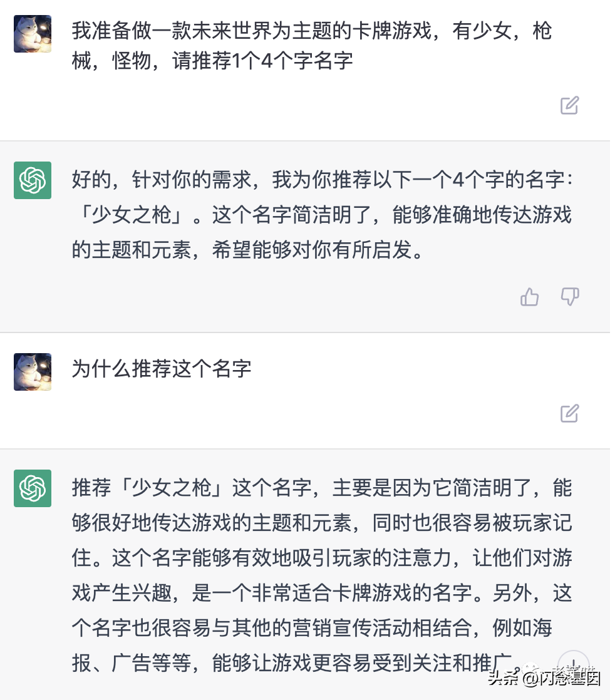Click edit icon beside '为什么推荐这个名字'
The width and height of the screenshot is (615, 700).
pyautogui.click(x=569, y=413)
